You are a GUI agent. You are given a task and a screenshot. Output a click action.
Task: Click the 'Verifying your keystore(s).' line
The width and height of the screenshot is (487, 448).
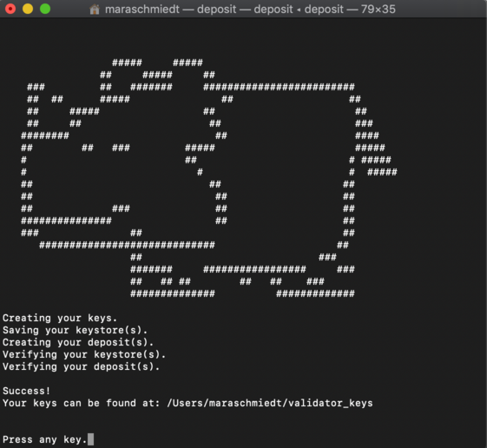click(84, 354)
